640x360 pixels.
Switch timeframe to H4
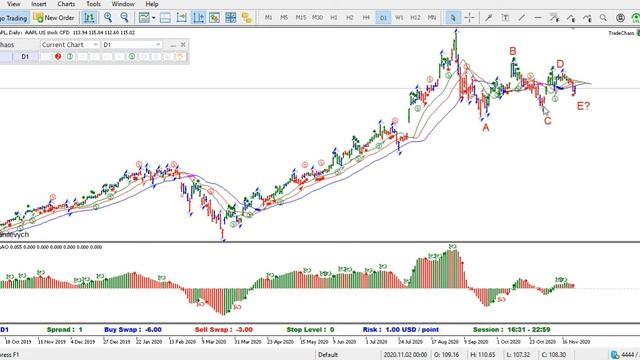click(366, 18)
